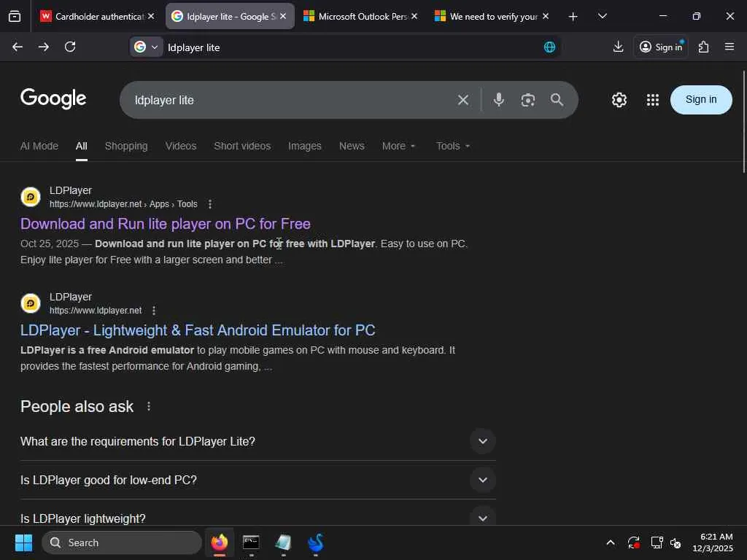Open the terminal app in taskbar
747x560 pixels.
251,542
